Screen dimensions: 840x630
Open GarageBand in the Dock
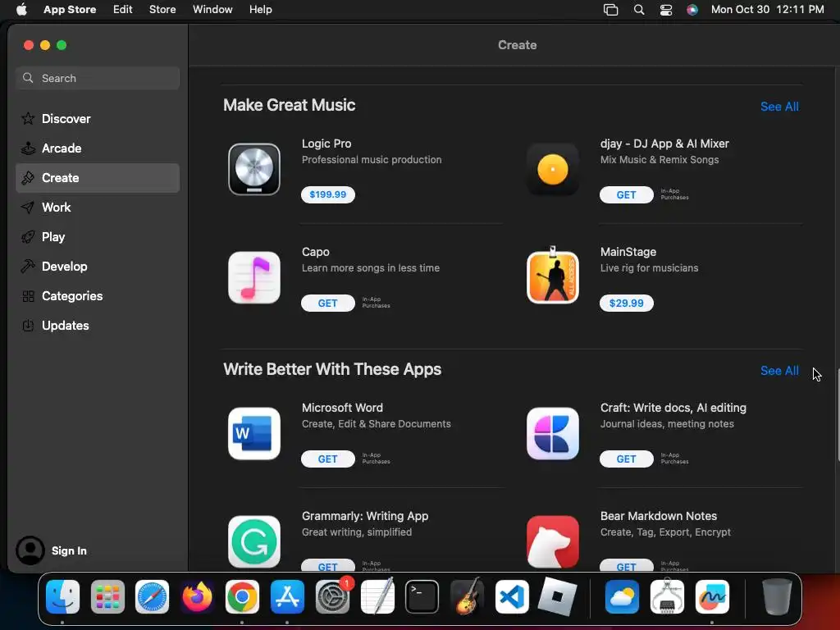point(467,596)
